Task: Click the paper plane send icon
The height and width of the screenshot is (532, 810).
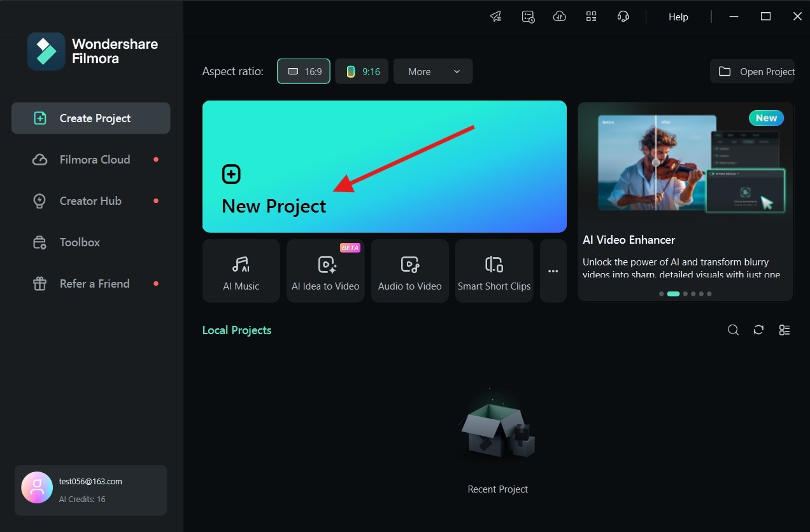Action: click(x=496, y=17)
